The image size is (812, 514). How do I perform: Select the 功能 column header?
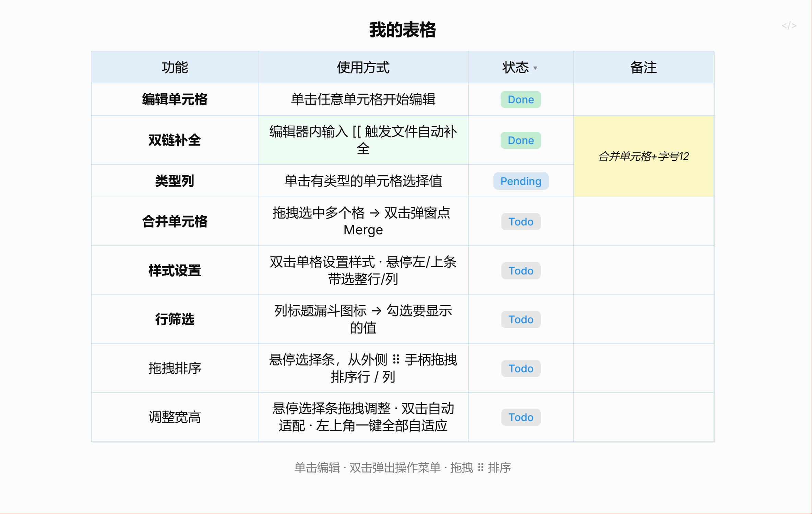175,67
